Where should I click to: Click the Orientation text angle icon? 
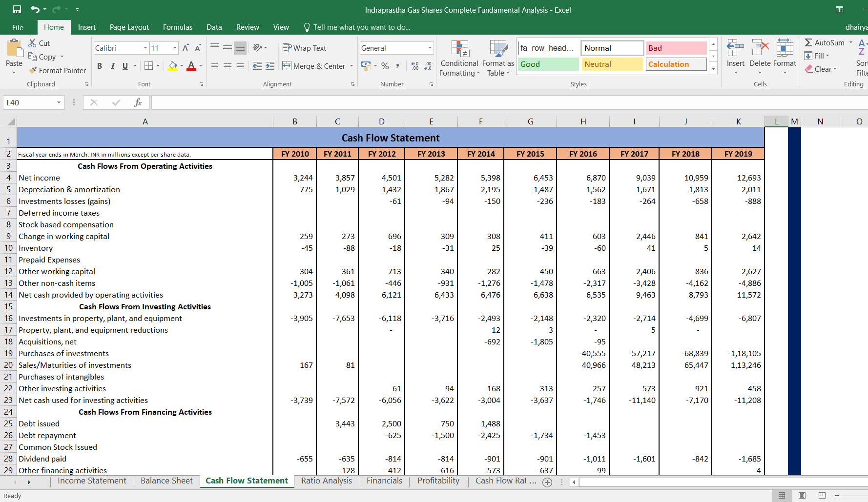click(x=257, y=47)
